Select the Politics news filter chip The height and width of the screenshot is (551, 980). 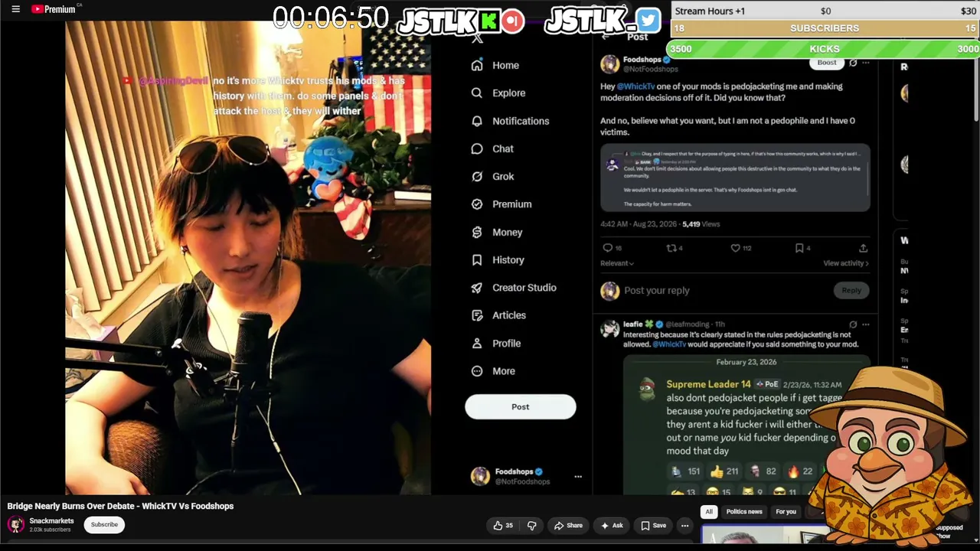coord(744,512)
